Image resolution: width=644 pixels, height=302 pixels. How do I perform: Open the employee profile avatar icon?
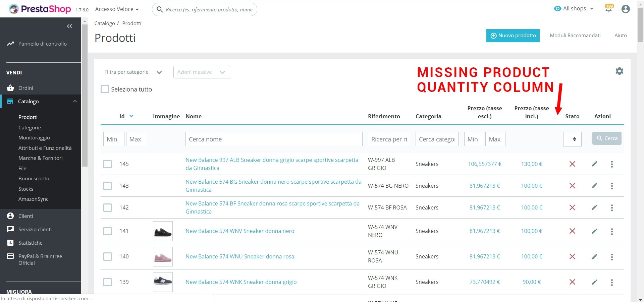(x=626, y=9)
